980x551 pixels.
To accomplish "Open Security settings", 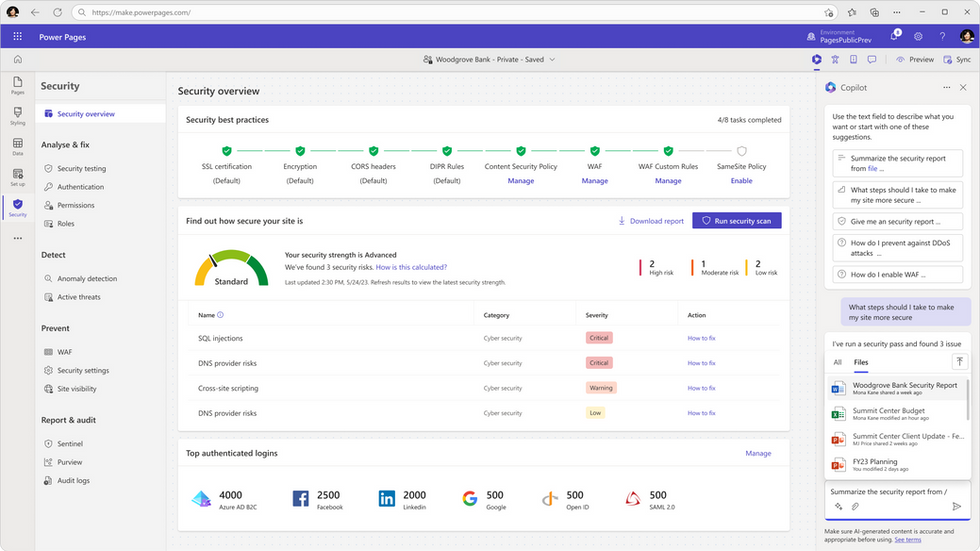I will pyautogui.click(x=83, y=370).
